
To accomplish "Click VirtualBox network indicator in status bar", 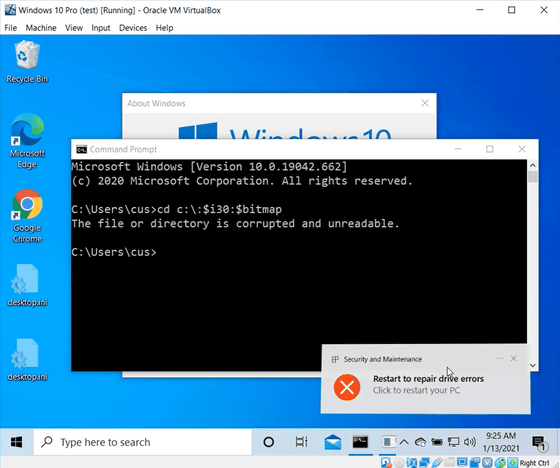I will coord(424,463).
